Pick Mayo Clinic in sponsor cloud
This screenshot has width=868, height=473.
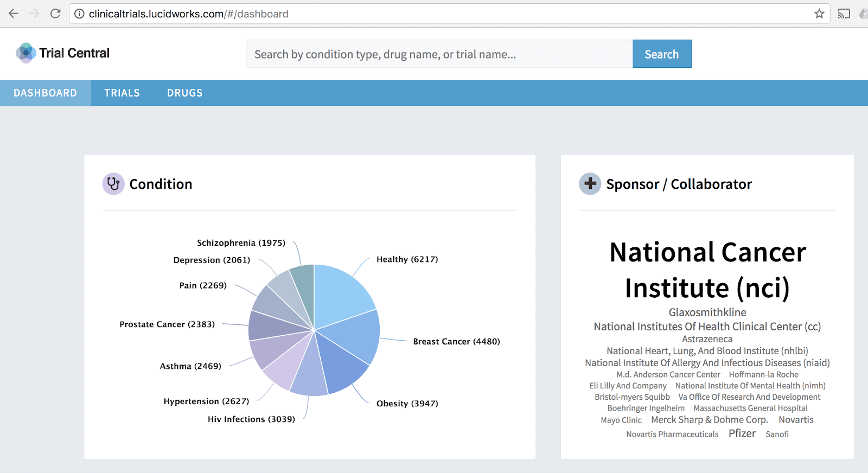tap(621, 420)
